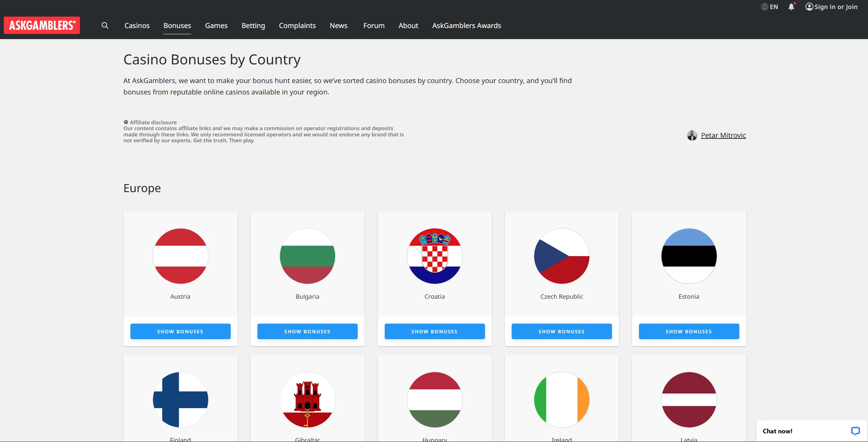Select the Austria flag icon
The image size is (868, 442).
pos(180,256)
